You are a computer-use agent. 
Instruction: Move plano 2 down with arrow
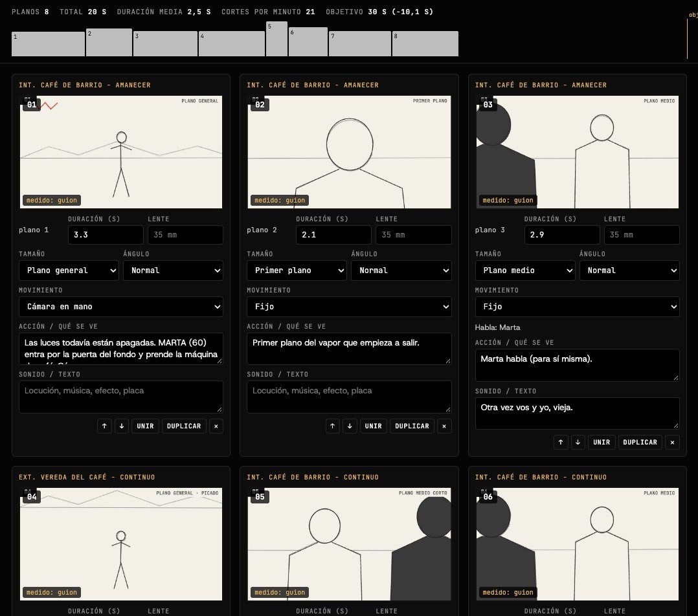[x=350, y=426]
